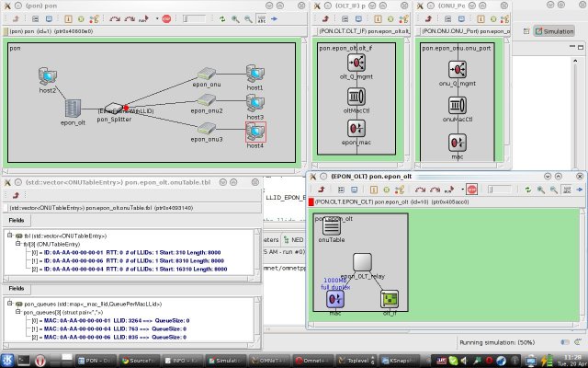Click the lower Fields button above pon_queues

pyautogui.click(x=17, y=288)
